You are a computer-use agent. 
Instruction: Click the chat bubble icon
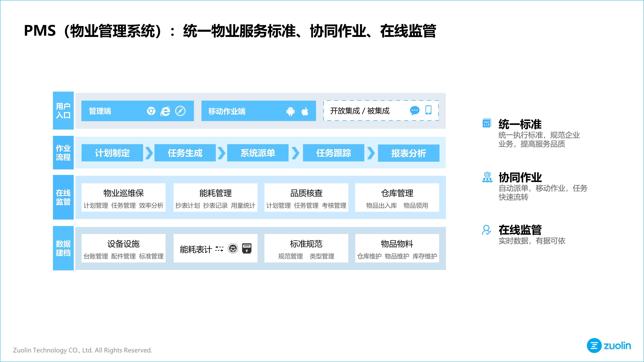click(x=415, y=110)
